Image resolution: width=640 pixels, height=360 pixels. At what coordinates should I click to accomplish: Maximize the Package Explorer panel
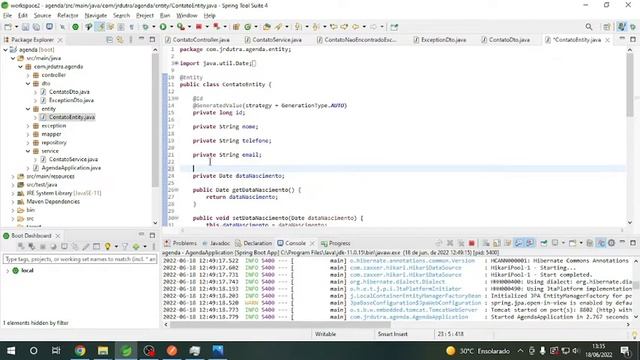tap(152, 40)
